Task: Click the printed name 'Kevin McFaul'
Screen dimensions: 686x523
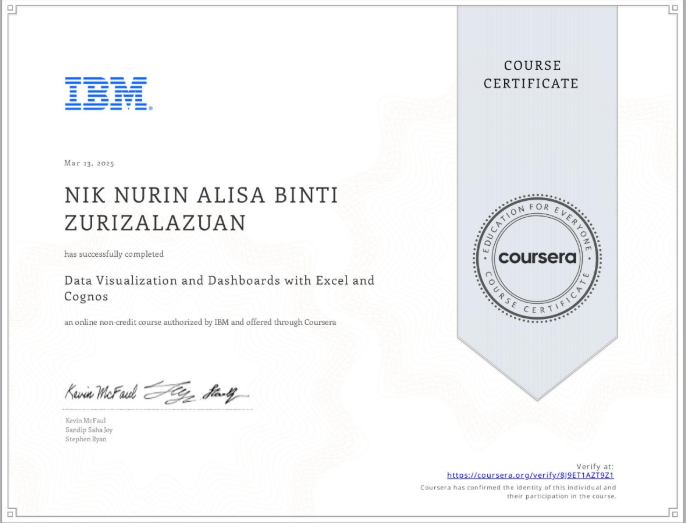Action: pos(86,421)
